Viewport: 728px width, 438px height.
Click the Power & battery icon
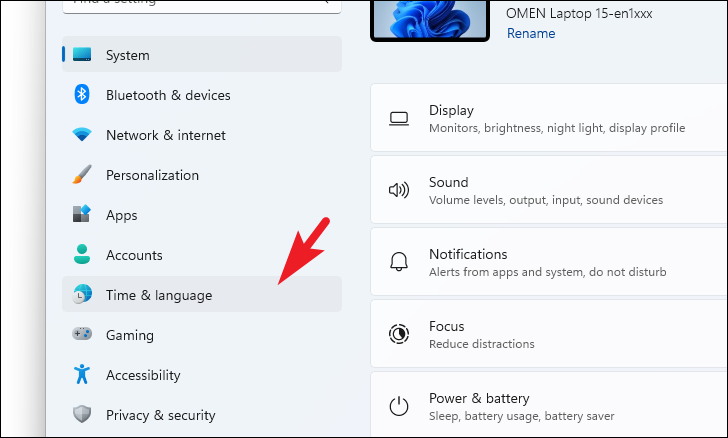(399, 406)
